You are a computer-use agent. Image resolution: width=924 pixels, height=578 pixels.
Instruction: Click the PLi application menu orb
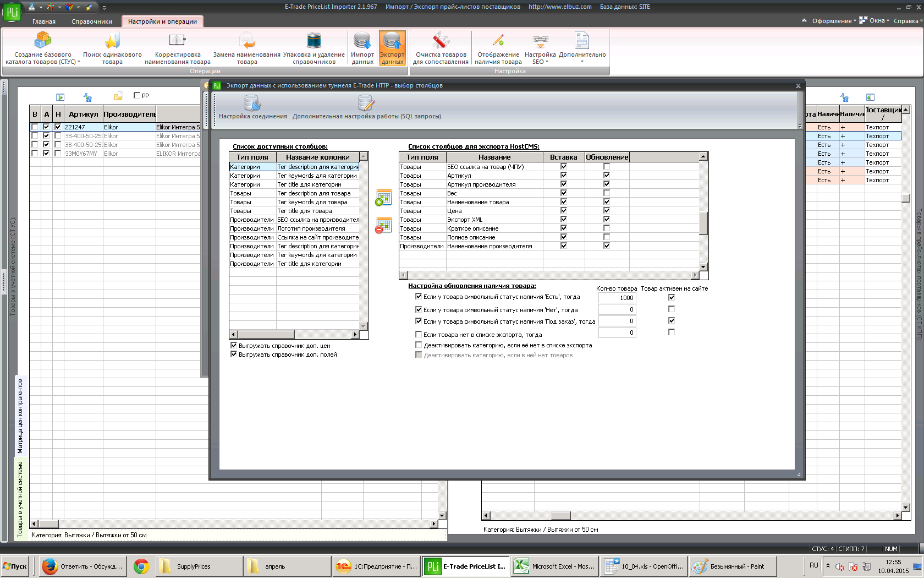click(12, 12)
